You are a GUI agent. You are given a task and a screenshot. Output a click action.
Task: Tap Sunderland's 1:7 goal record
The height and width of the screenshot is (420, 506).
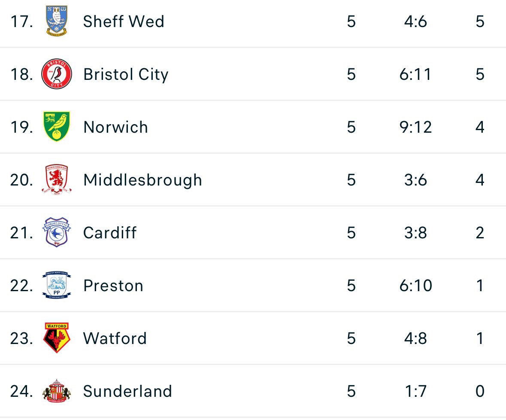415,391
